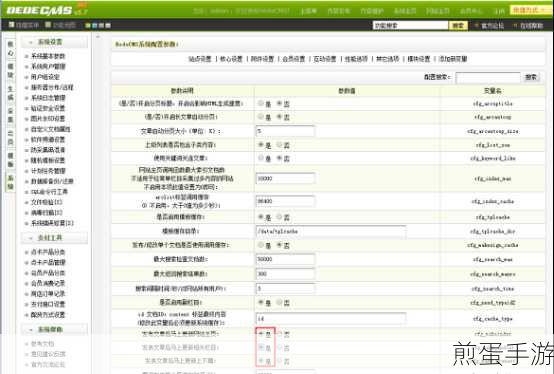This screenshot has width=554, height=374.
Task: Open 互动设置 tab
Action: (x=325, y=59)
